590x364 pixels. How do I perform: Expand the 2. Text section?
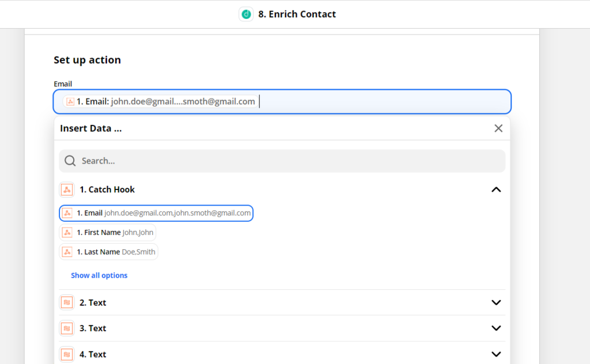tap(496, 302)
